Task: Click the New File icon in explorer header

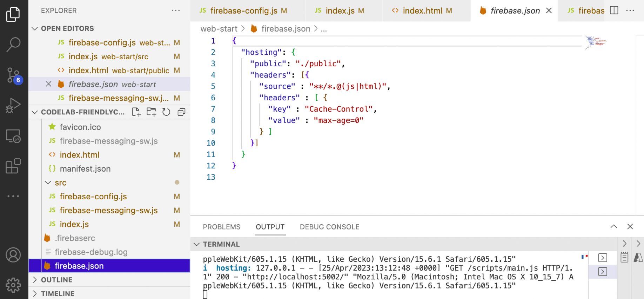Action: 136,112
